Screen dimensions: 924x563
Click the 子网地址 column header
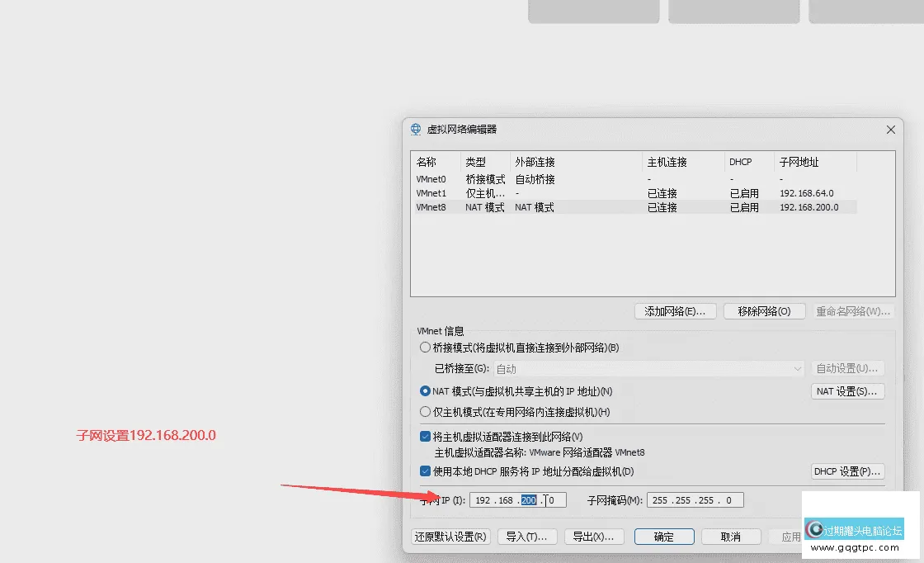tap(798, 162)
